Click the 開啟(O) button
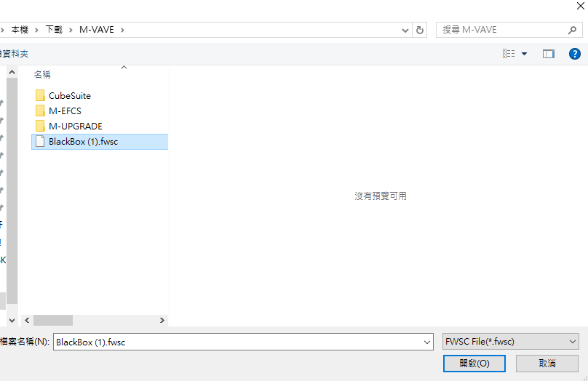This screenshot has height=381, width=588. tap(474, 363)
